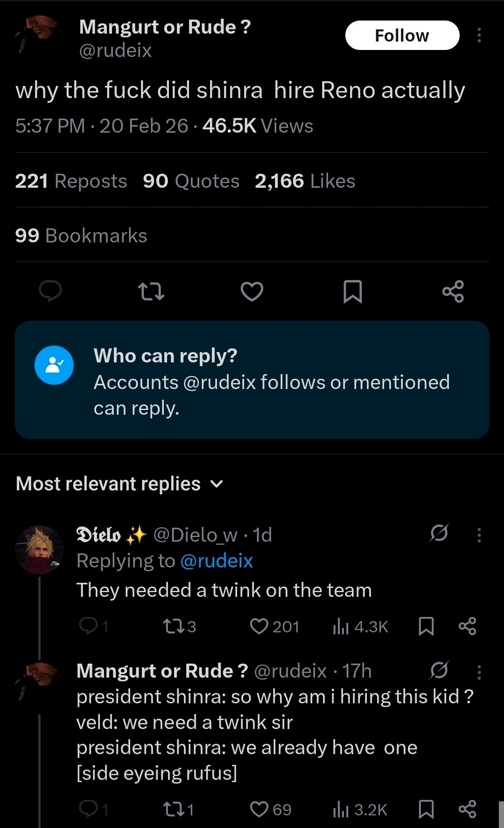504x828 pixels.
Task: Open more options on rudeix's 17h reply
Action: pyautogui.click(x=479, y=672)
